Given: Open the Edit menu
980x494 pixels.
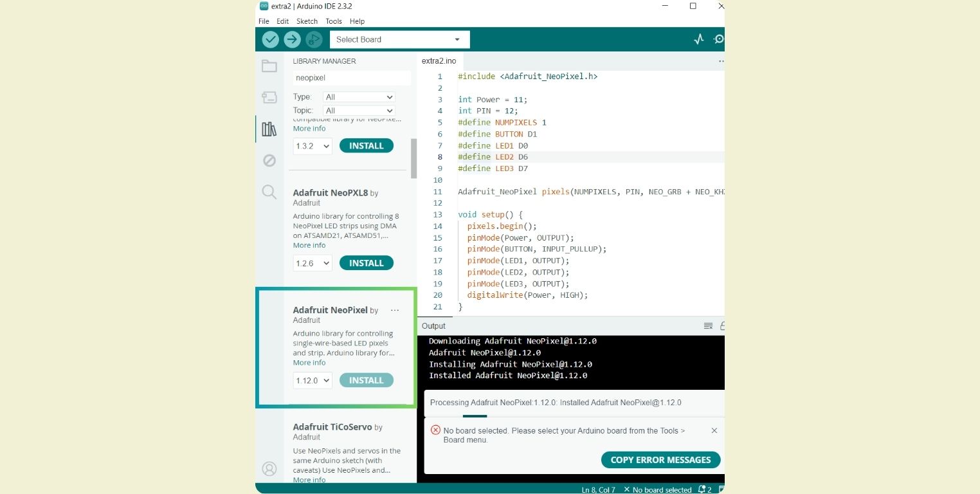Looking at the screenshot, I should point(282,21).
